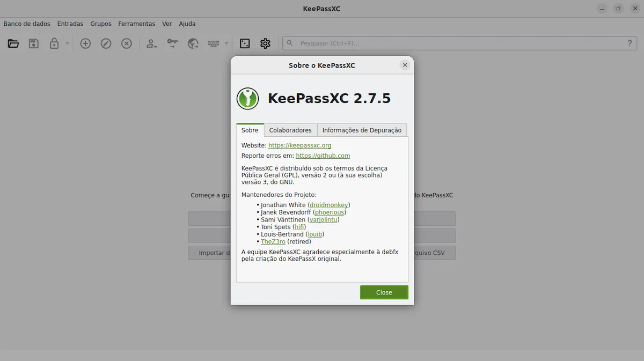Click the KeePassXC key logo
This screenshot has height=361, width=644.
tap(248, 99)
